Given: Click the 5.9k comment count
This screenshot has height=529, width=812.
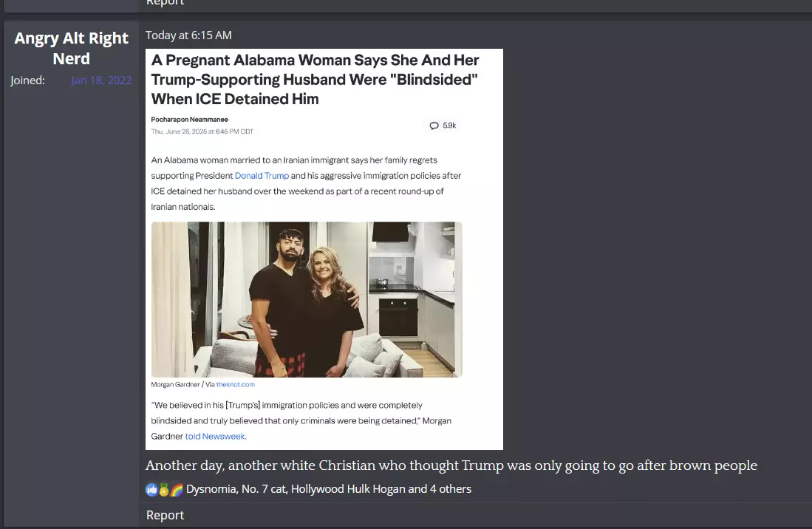Looking at the screenshot, I should (449, 126).
